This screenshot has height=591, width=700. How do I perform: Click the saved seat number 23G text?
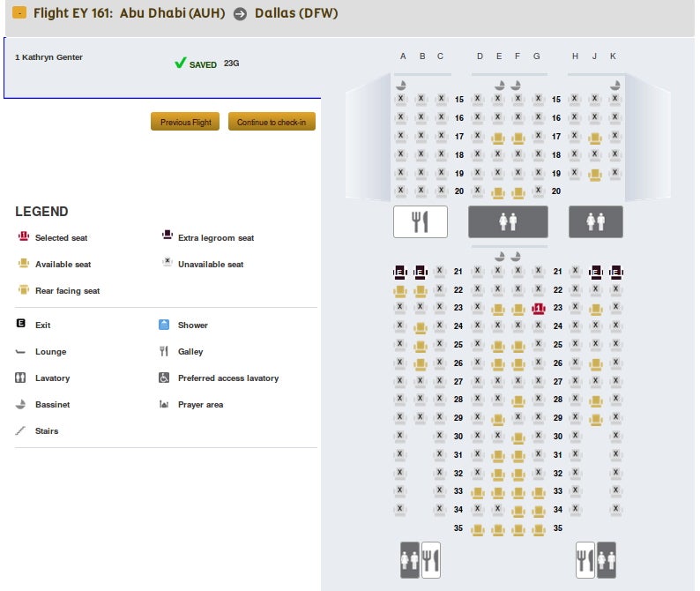point(231,64)
